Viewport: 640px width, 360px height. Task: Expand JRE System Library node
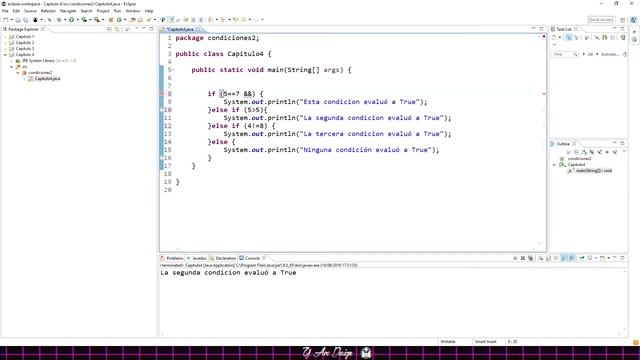pyautogui.click(x=11, y=60)
